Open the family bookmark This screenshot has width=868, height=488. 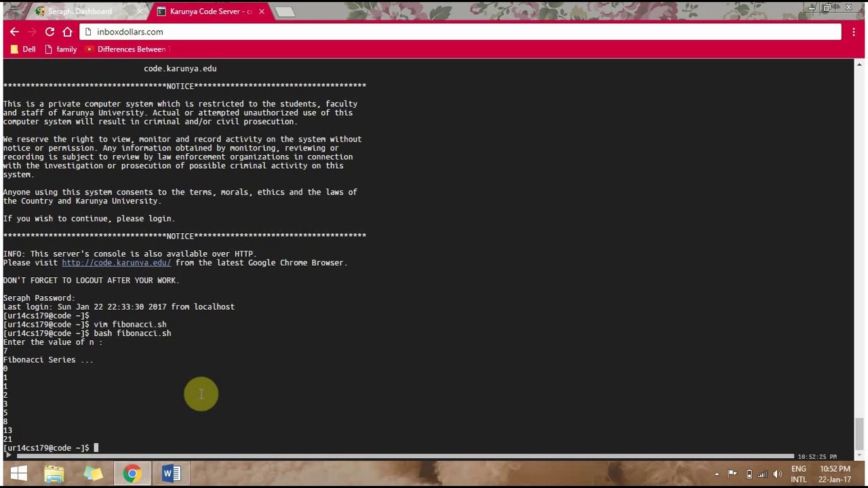pyautogui.click(x=60, y=49)
